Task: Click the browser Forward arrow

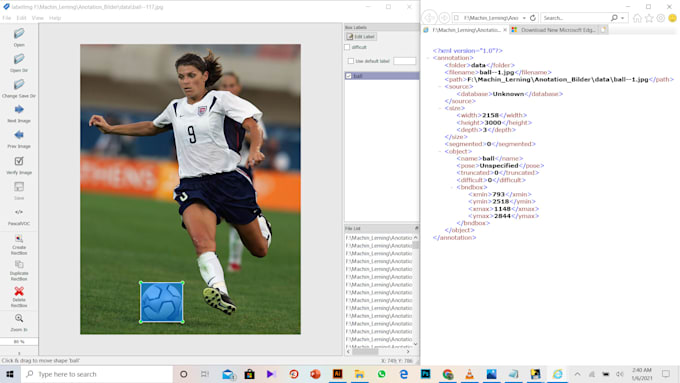Action: pos(444,18)
